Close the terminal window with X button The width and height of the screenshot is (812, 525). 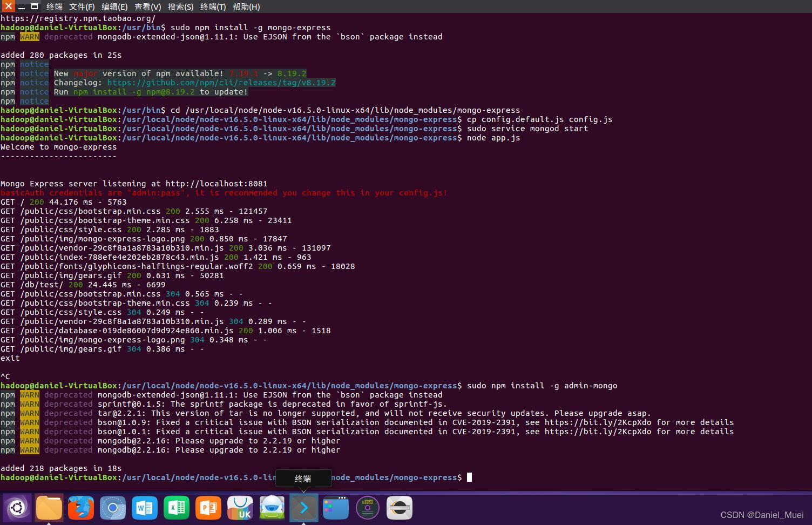tap(8, 6)
